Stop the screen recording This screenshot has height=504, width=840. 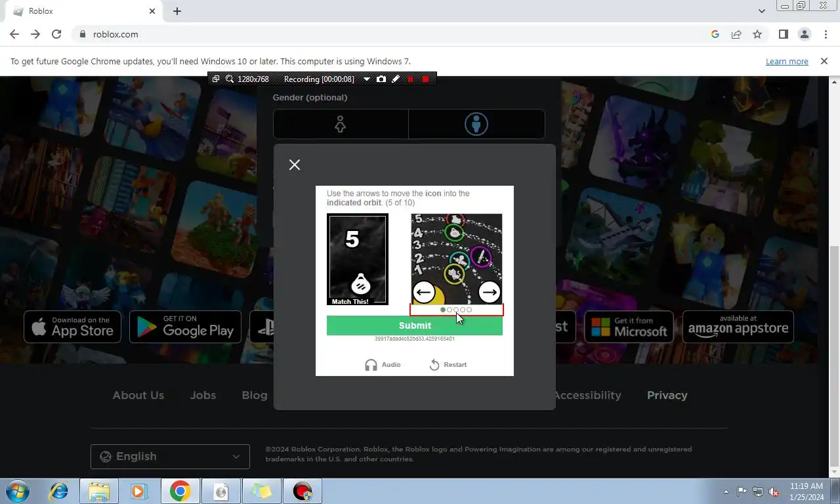tap(425, 79)
